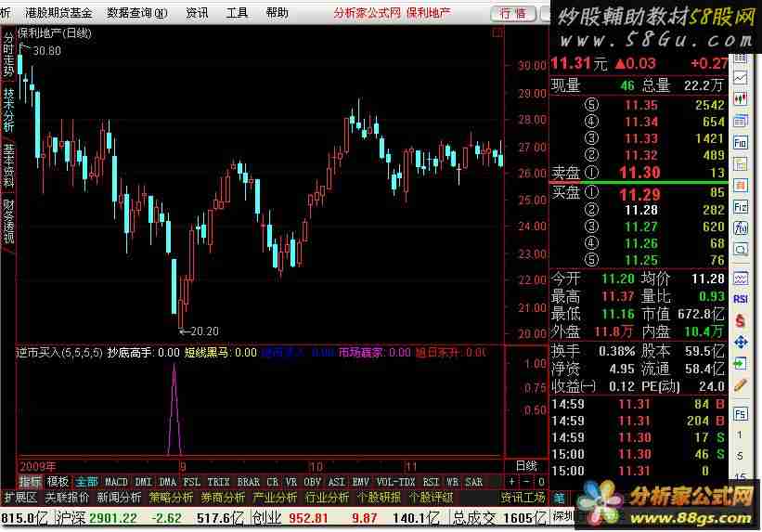Click the 日线 period label below chart
Screen dimensions: 762x532
coord(526,466)
